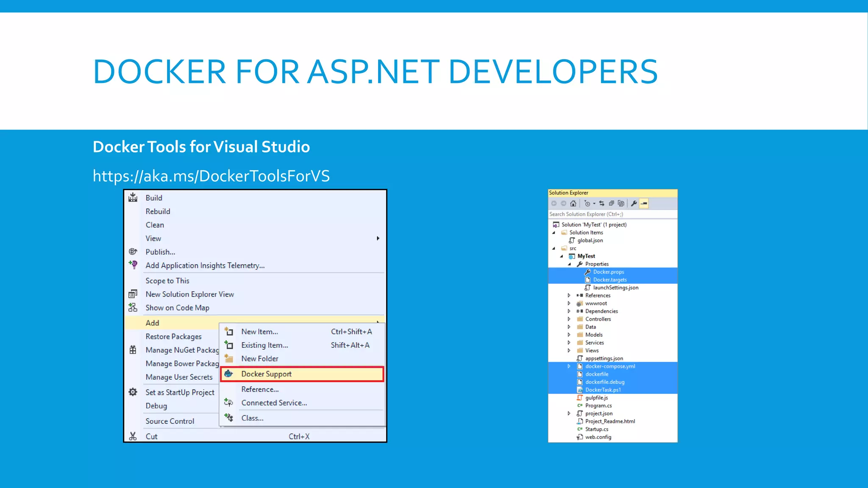Viewport: 868px width, 488px height.
Task: Expand the Services folder arrow
Action: click(x=569, y=343)
